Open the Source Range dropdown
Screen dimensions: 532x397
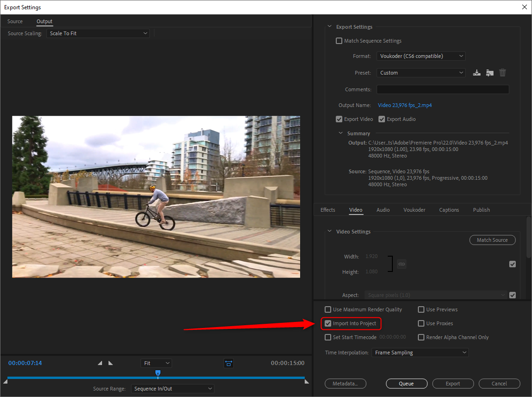pos(173,389)
